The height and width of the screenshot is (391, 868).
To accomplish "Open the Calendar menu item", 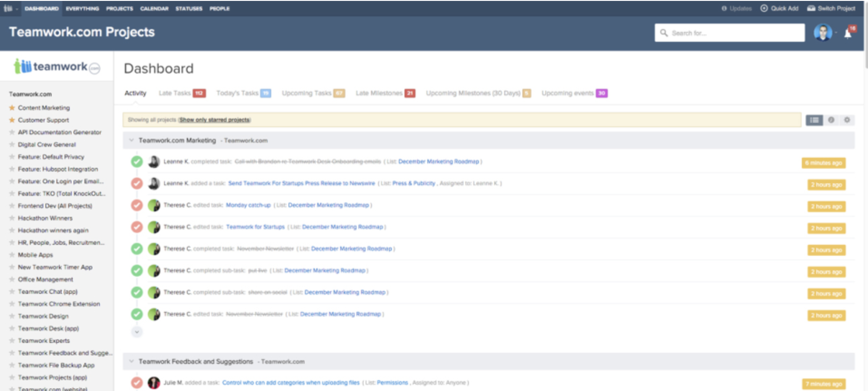I will click(154, 9).
